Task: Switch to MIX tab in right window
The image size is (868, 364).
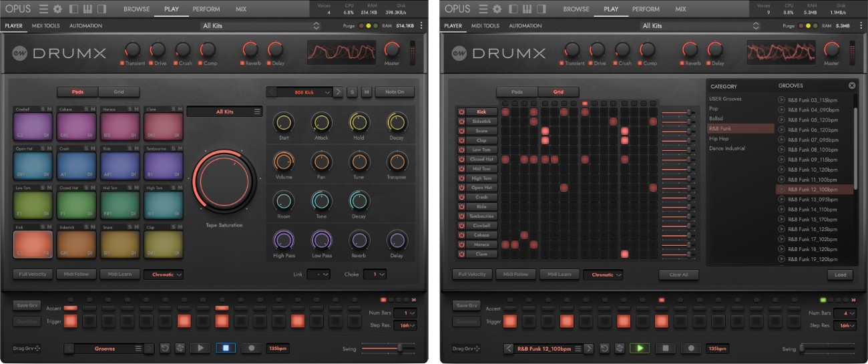Action: click(x=680, y=9)
